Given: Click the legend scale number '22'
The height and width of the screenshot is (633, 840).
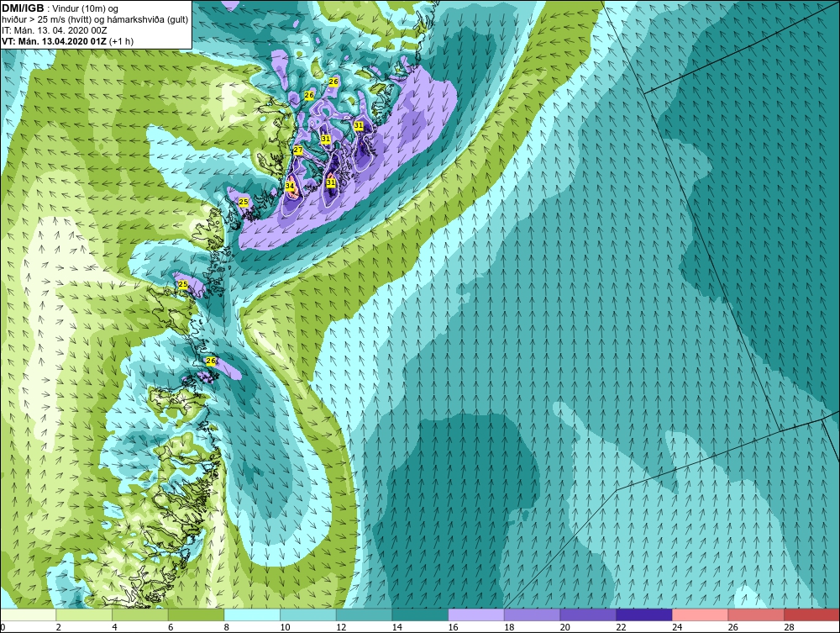Looking at the screenshot, I should click(x=621, y=627).
